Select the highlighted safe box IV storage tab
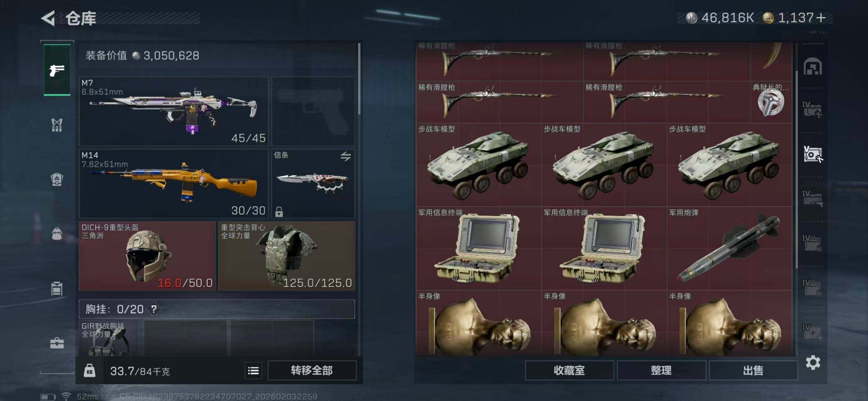The image size is (868, 401). pos(812,154)
